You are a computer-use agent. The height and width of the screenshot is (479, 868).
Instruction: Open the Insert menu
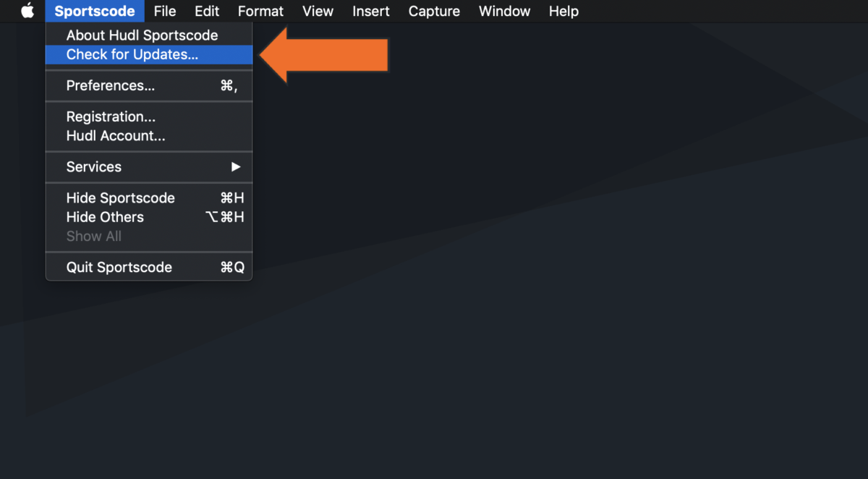coord(370,11)
